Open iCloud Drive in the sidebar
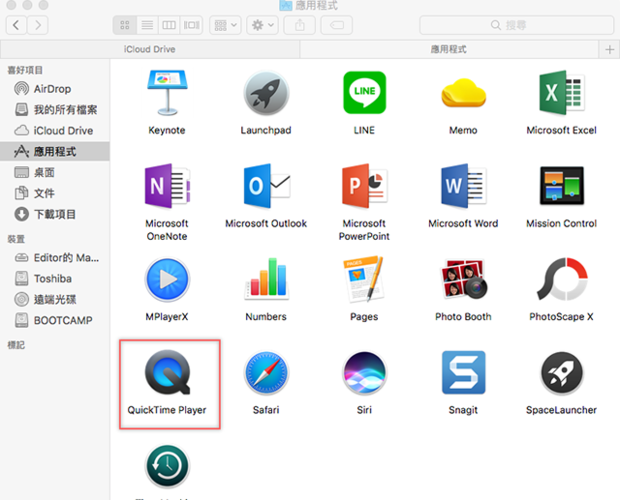Image resolution: width=620 pixels, height=500 pixels. [55, 130]
